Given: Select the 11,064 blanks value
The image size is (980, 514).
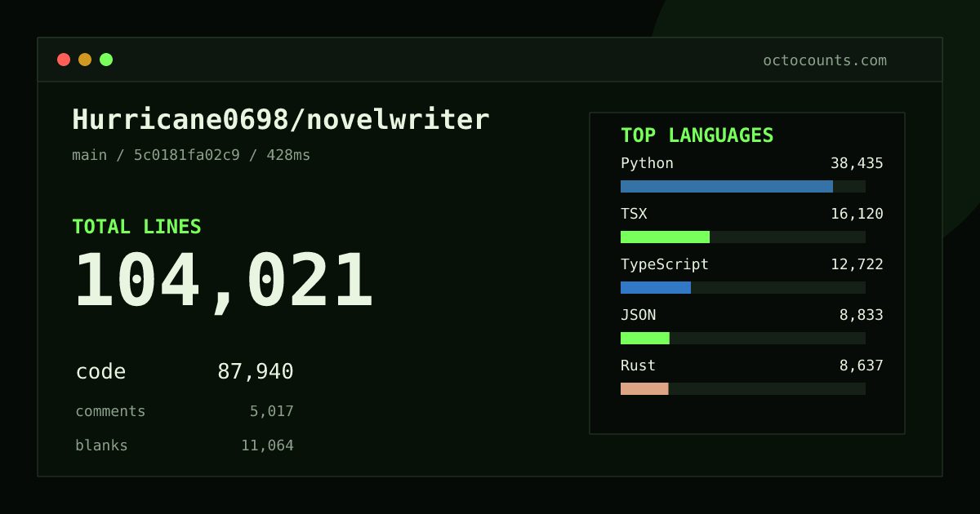Looking at the screenshot, I should (267, 445).
